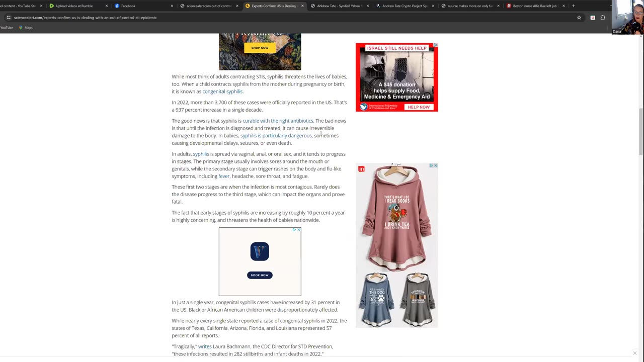
Task: Follow the curable with the right antibiotics link
Action: (278, 121)
